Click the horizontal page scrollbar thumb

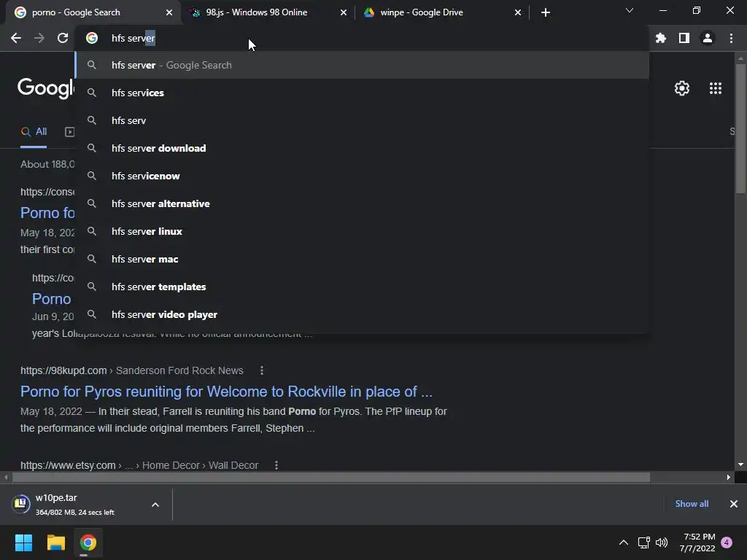coord(331,477)
